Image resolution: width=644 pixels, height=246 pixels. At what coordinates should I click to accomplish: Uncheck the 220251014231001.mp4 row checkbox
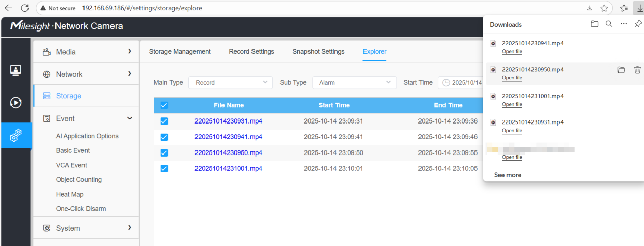[164, 168]
